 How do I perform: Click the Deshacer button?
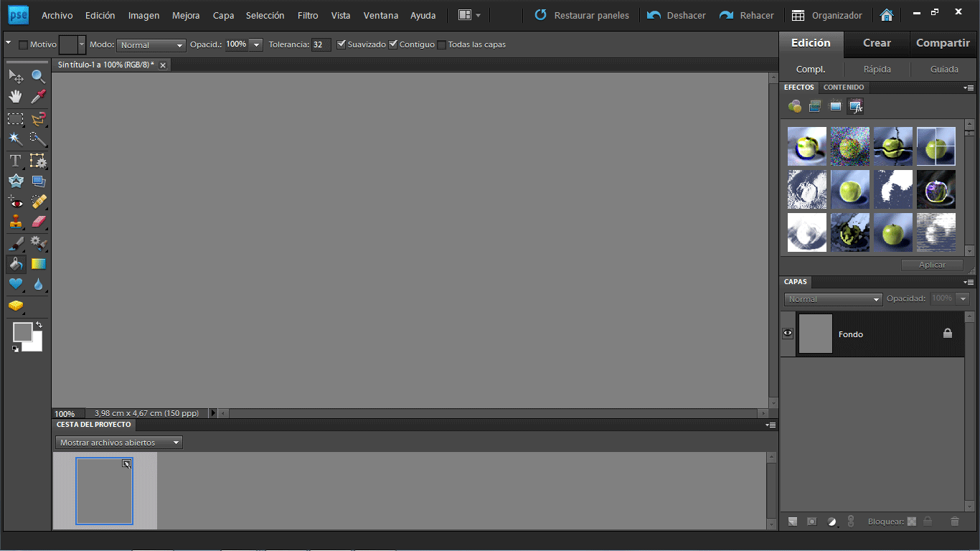click(677, 15)
